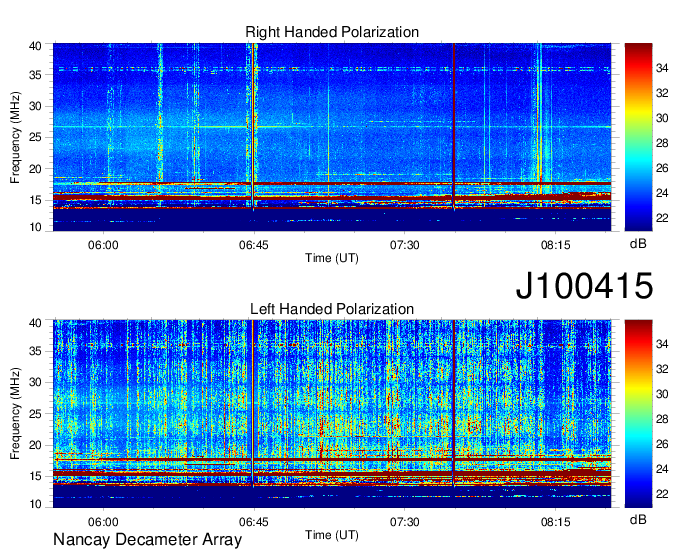Click the 26 dB tick on Left Handed colorbar
Image resolution: width=680 pixels, height=552 pixels.
[x=662, y=444]
